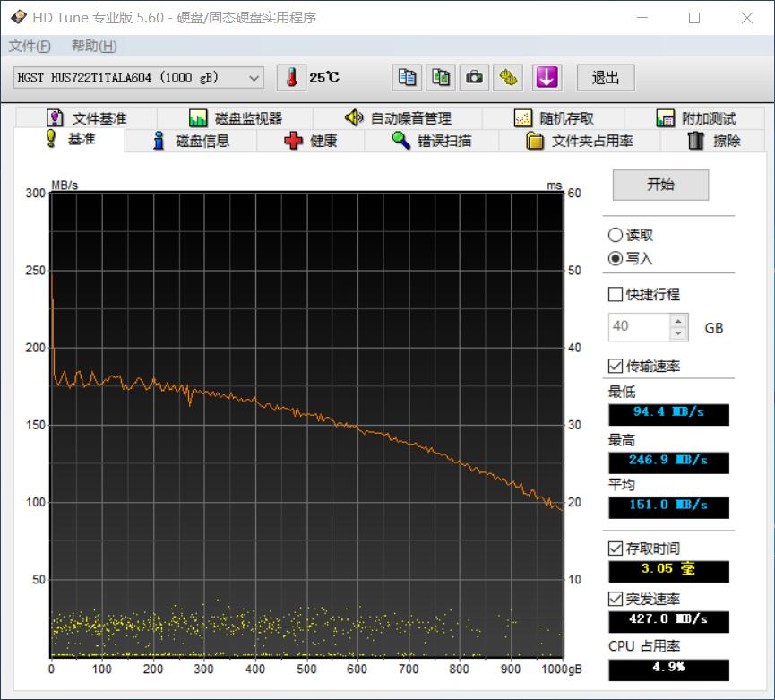Select the 基准 tab

(70, 139)
